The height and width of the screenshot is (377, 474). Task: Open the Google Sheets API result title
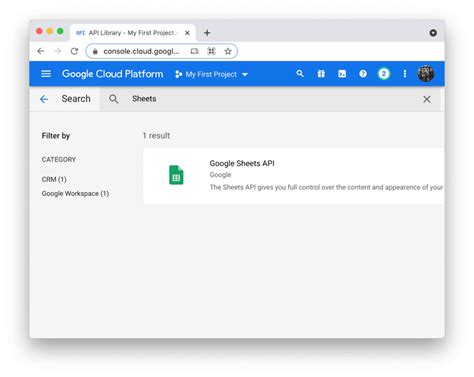tap(242, 163)
